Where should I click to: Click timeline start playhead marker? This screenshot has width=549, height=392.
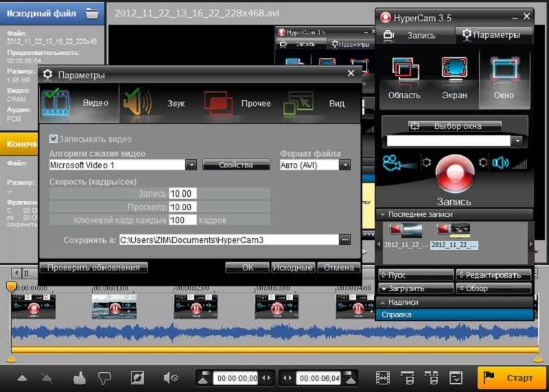point(11,287)
